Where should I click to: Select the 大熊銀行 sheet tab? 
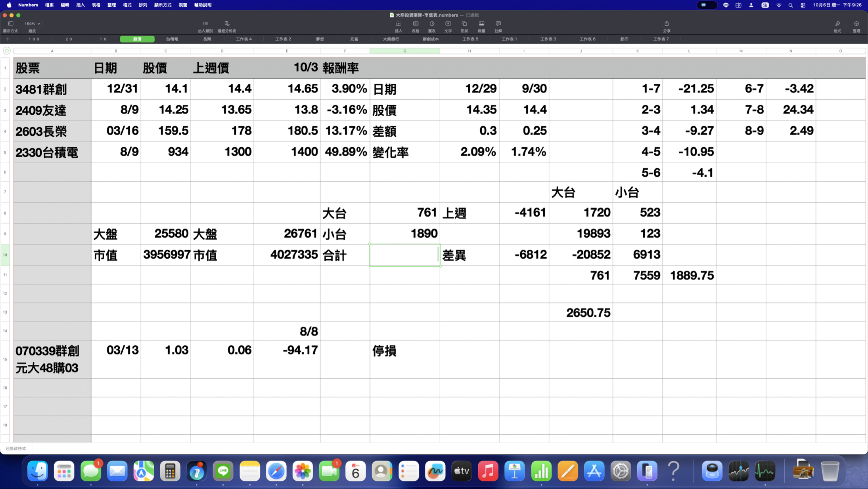391,39
